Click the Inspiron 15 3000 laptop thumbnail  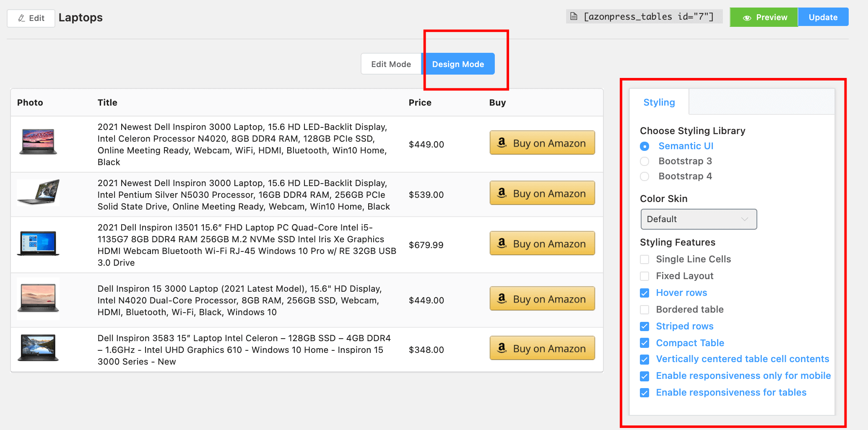[38, 299]
